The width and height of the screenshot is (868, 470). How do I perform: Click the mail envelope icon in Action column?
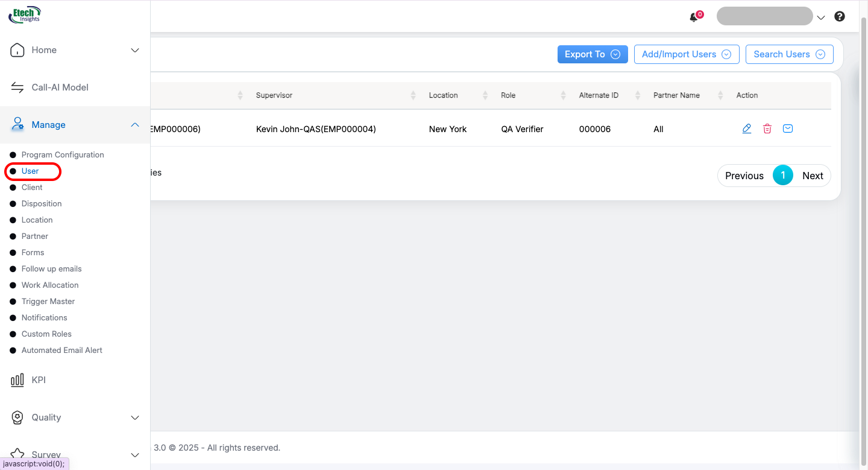click(787, 129)
